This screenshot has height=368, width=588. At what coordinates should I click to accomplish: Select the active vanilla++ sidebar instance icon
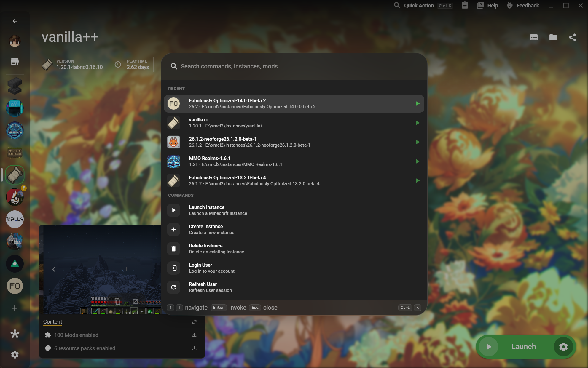(15, 175)
